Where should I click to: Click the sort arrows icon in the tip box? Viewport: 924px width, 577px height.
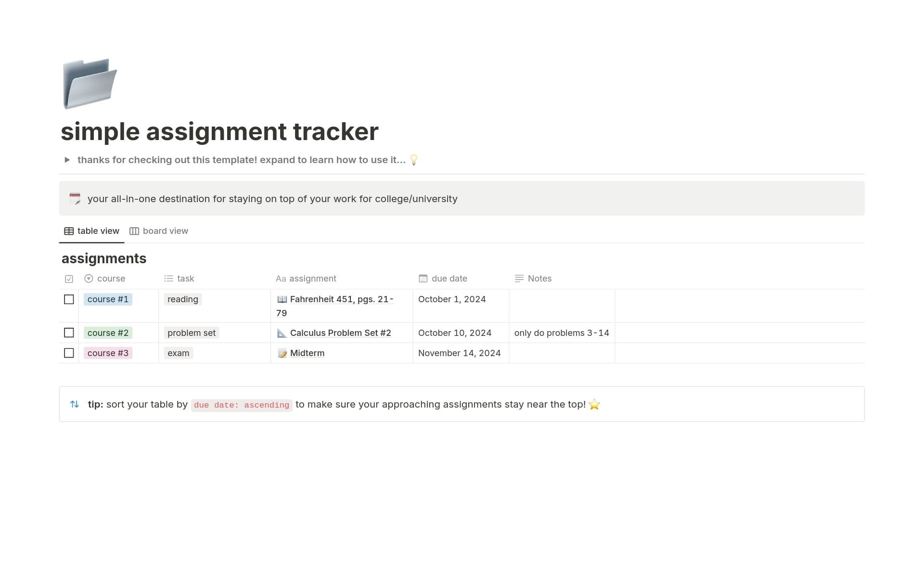pos(75,404)
